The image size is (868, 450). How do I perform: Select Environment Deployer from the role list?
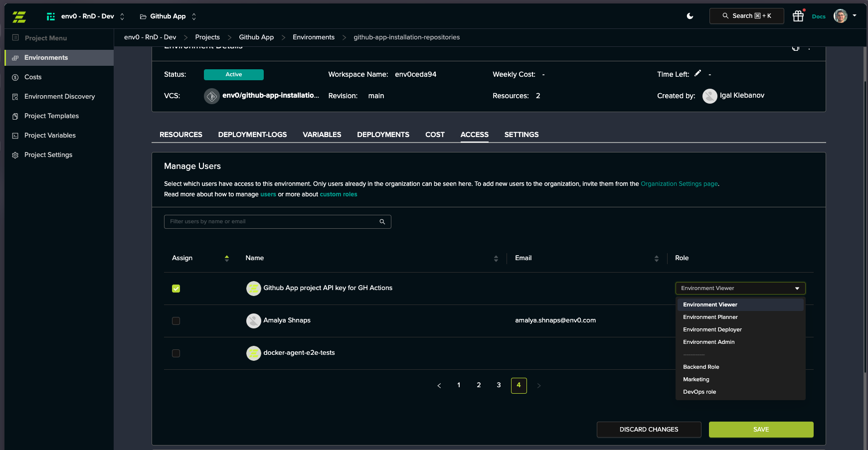pyautogui.click(x=712, y=329)
